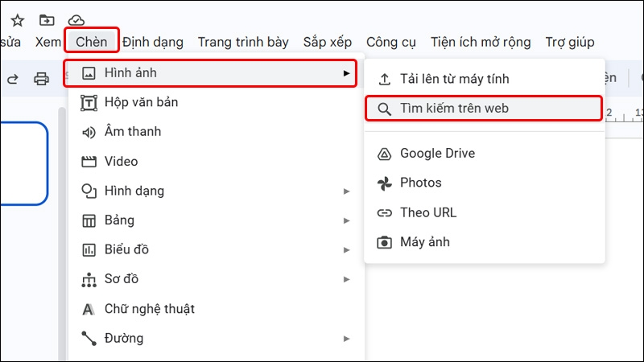Star the presentation with the star icon
This screenshot has height=362, width=644.
tap(17, 20)
